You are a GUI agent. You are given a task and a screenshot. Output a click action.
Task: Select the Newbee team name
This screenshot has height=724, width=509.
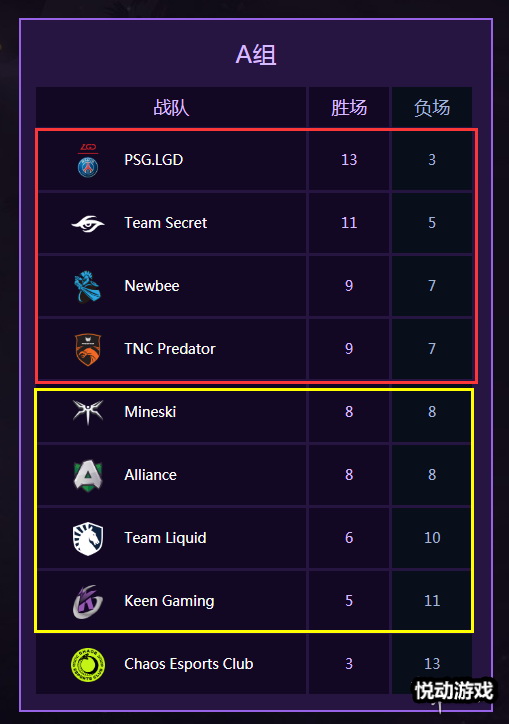[151, 286]
